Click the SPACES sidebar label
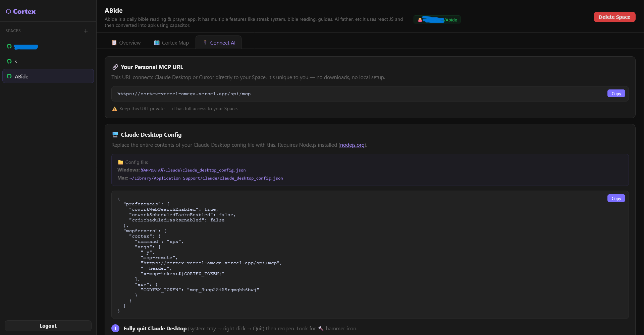The width and height of the screenshot is (644, 335). (13, 31)
